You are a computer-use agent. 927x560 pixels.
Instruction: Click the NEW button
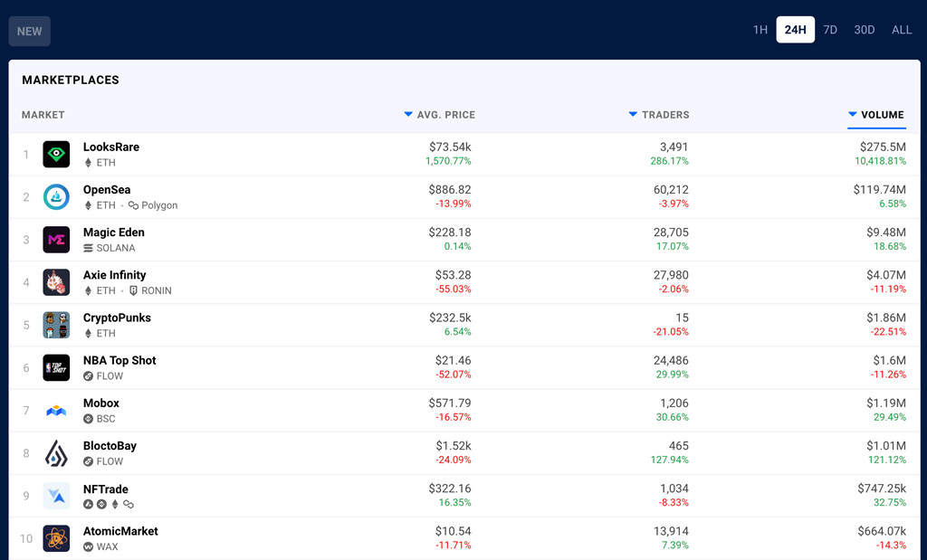click(x=30, y=32)
